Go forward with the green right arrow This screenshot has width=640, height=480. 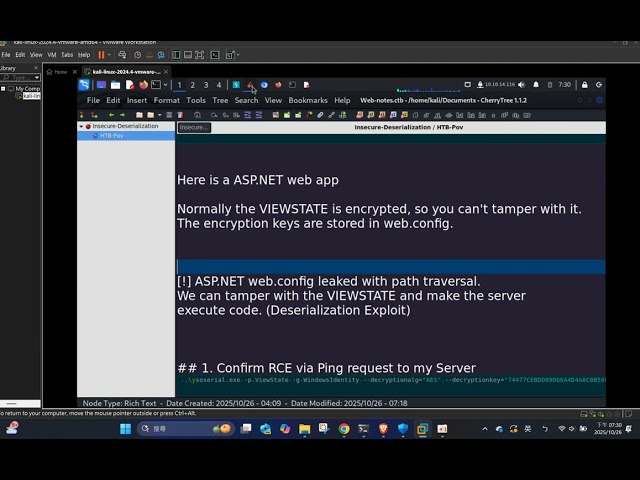122,115
